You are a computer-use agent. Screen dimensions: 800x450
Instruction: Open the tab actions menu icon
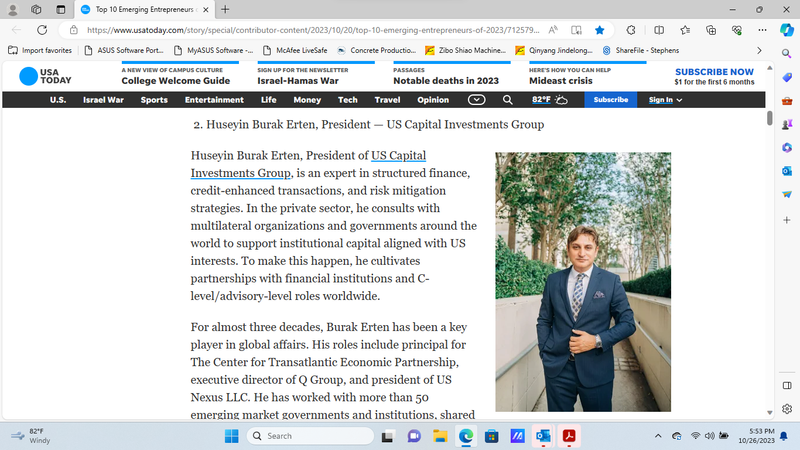click(61, 9)
